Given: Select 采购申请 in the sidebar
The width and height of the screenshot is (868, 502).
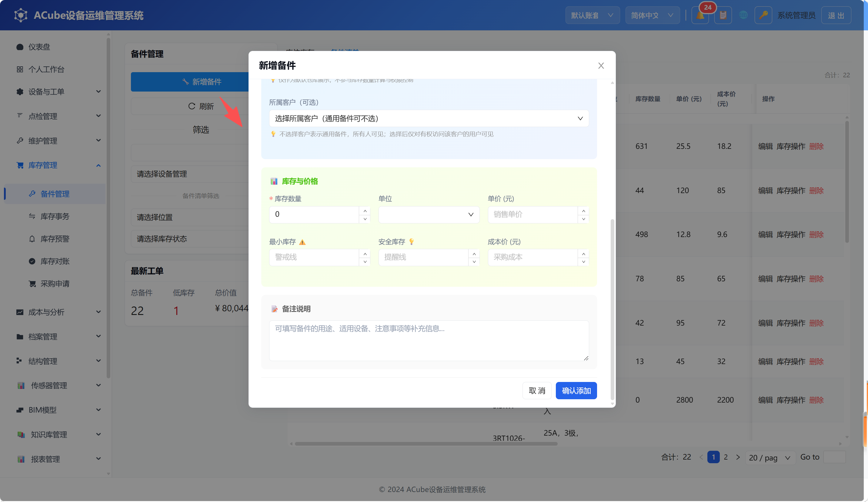Looking at the screenshot, I should [x=55, y=283].
